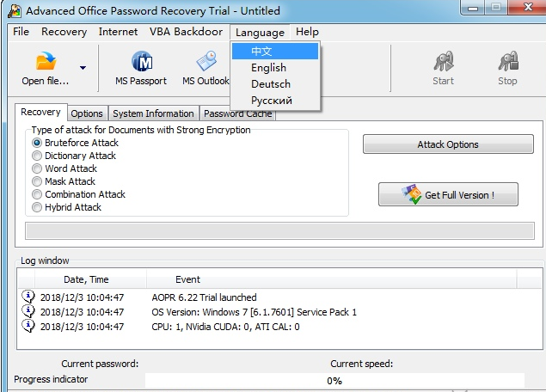This screenshot has height=392, width=546.
Task: Click info icon of CPU log row
Action: [x=28, y=326]
